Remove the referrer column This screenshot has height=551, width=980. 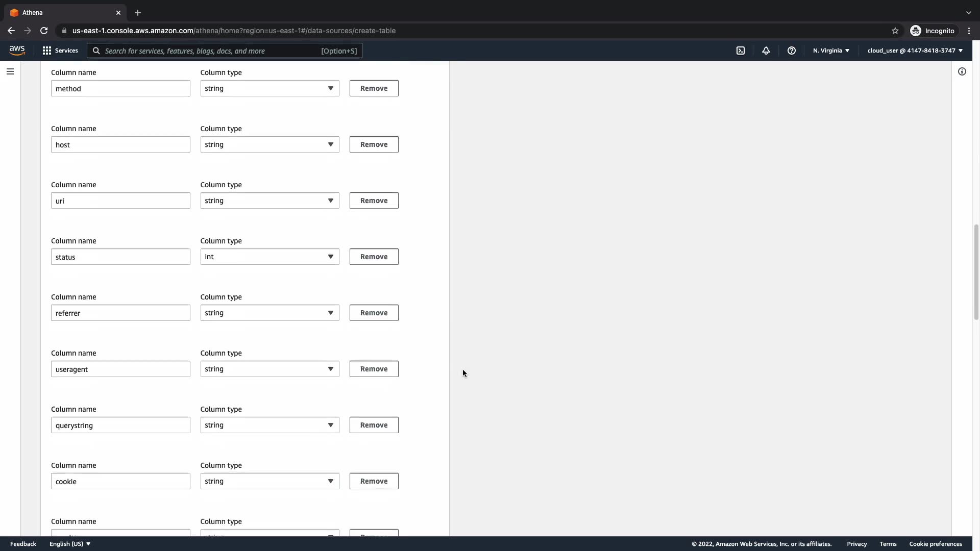374,313
